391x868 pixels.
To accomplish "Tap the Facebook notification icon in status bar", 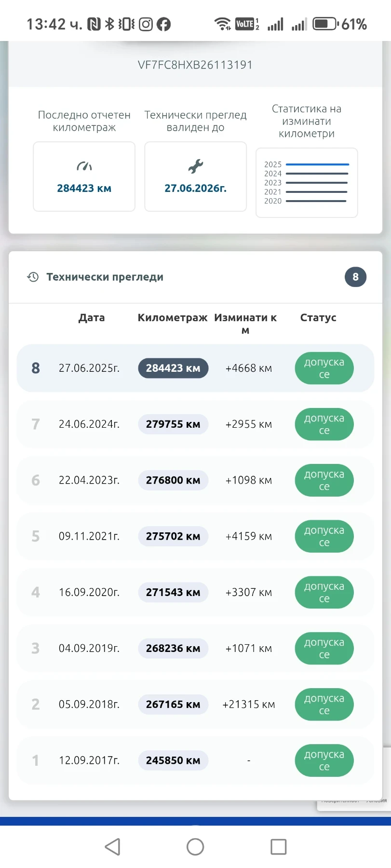I will (x=164, y=24).
